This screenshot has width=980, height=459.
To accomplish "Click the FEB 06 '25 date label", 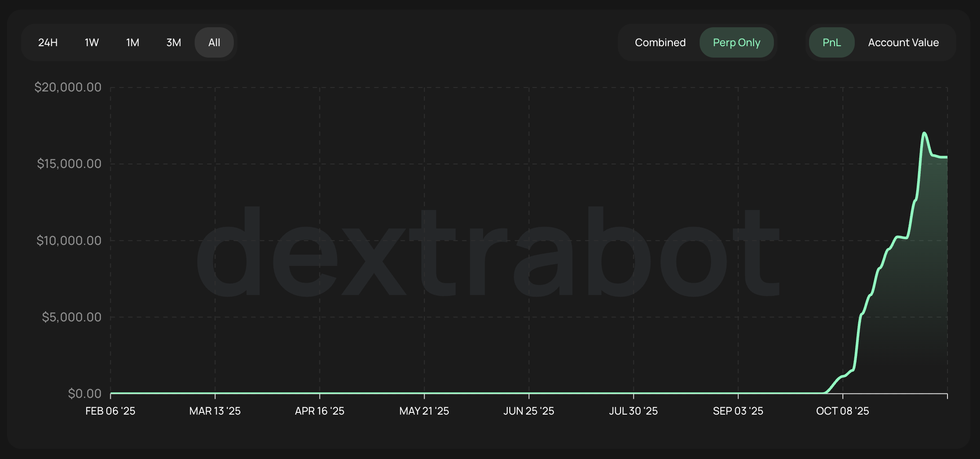I will pos(110,411).
